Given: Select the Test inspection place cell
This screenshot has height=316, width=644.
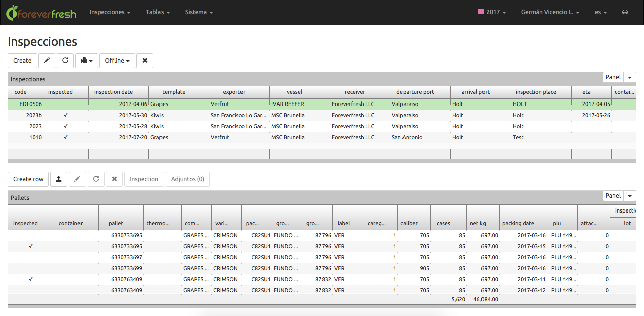Looking at the screenshot, I should (x=541, y=137).
